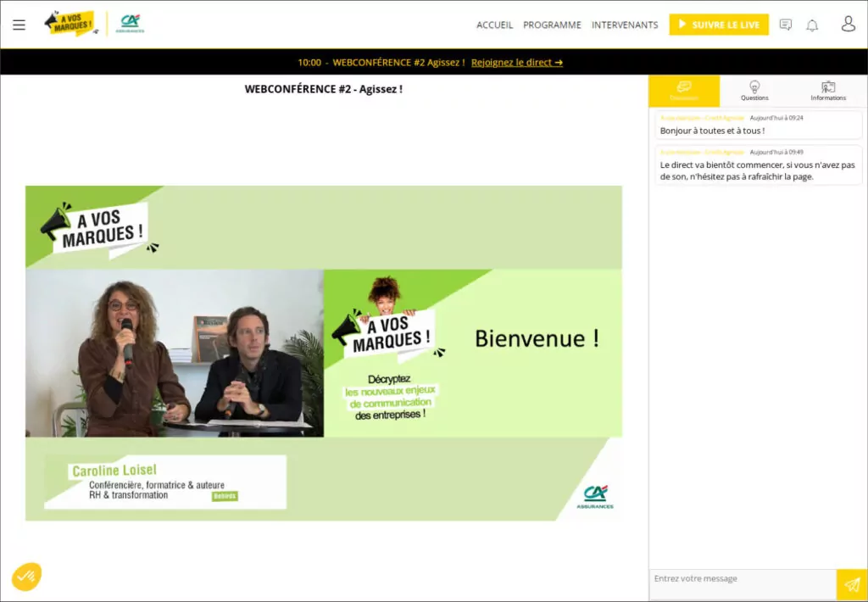Switch to the Discussion tab

pyautogui.click(x=684, y=91)
